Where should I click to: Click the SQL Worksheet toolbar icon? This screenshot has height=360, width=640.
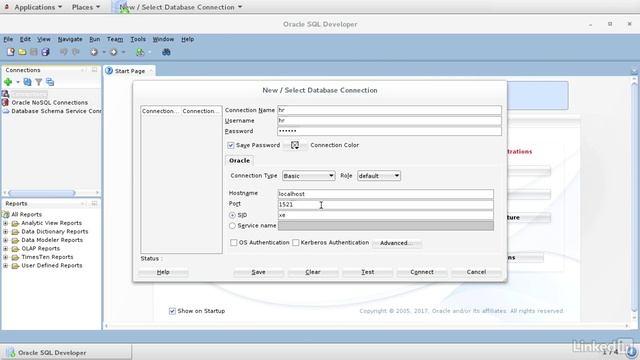pos(140,52)
